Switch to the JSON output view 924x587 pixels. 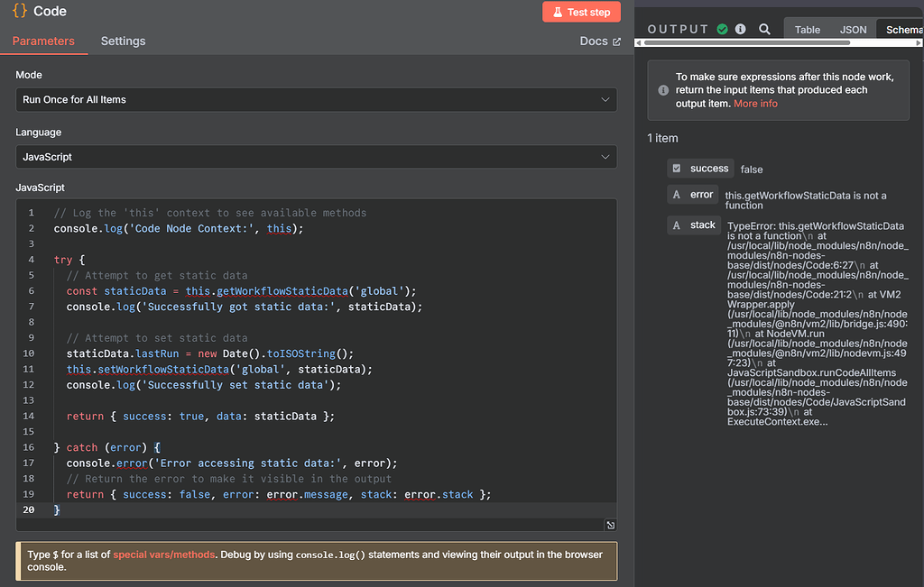(852, 29)
